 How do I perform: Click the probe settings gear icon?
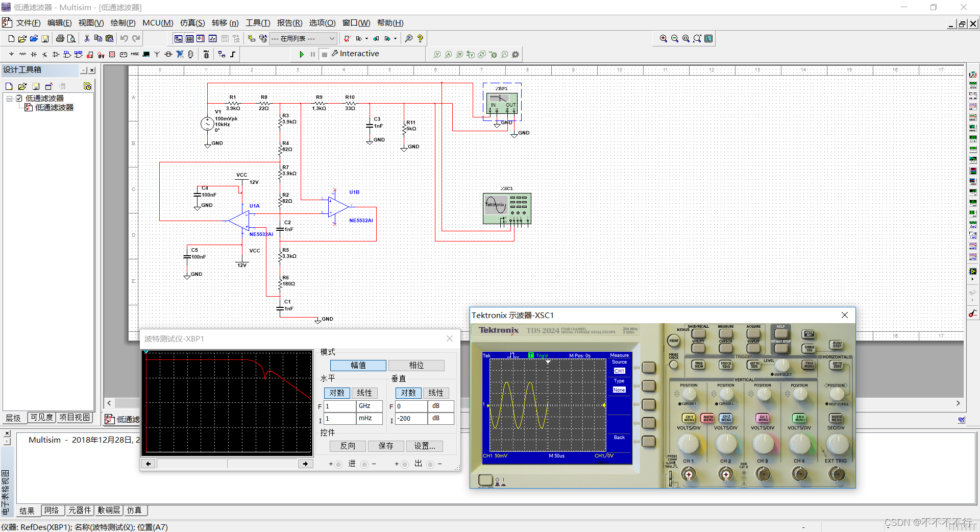[x=516, y=55]
